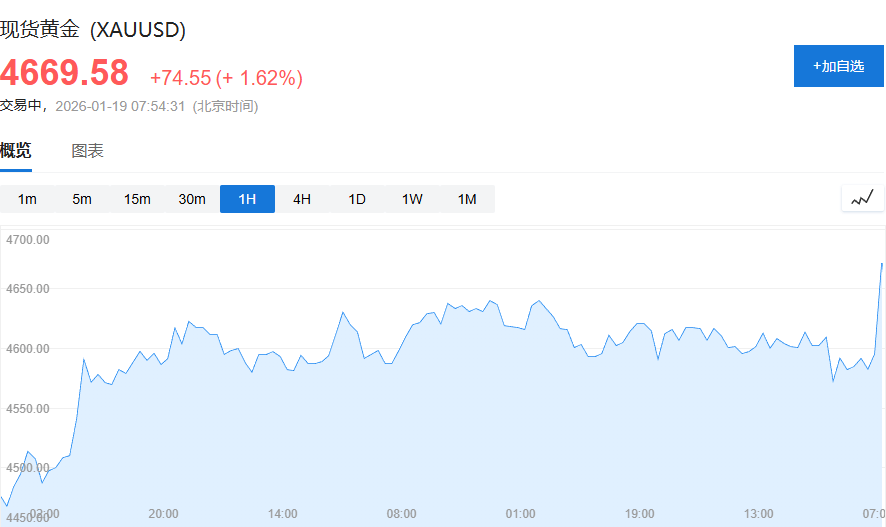Select the 1m timeframe

coord(27,199)
